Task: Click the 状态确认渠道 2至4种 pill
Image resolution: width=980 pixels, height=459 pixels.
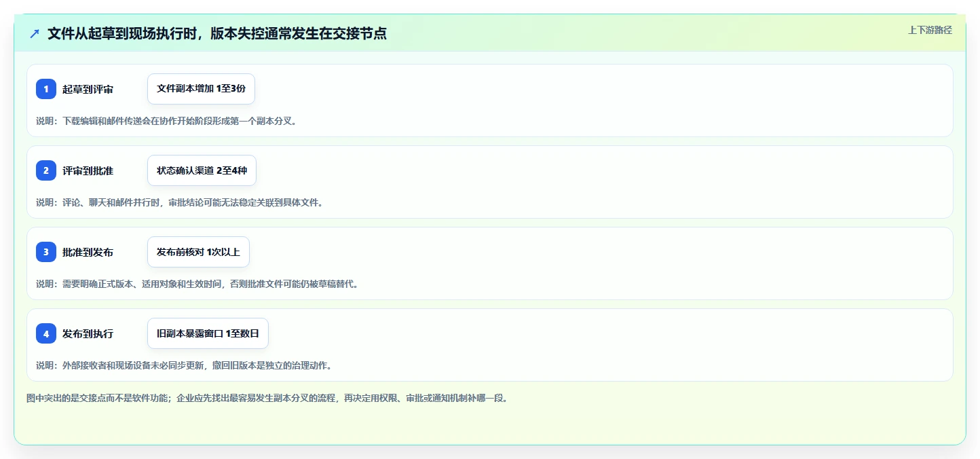Action: pos(202,170)
